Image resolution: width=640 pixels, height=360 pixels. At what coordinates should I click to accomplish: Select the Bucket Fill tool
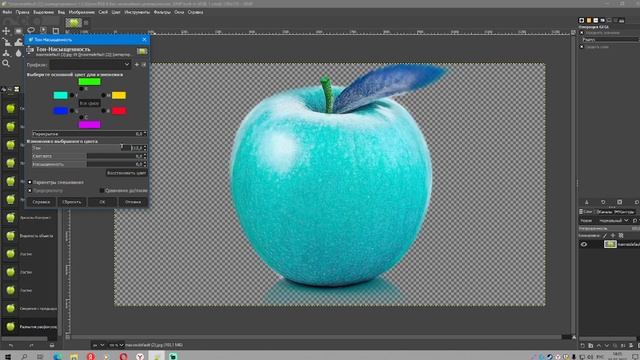[x=18, y=42]
